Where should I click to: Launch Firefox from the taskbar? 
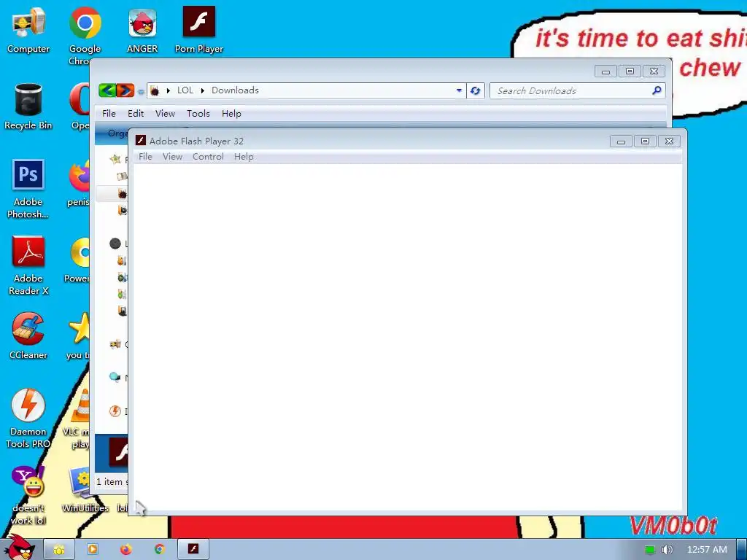point(125,550)
